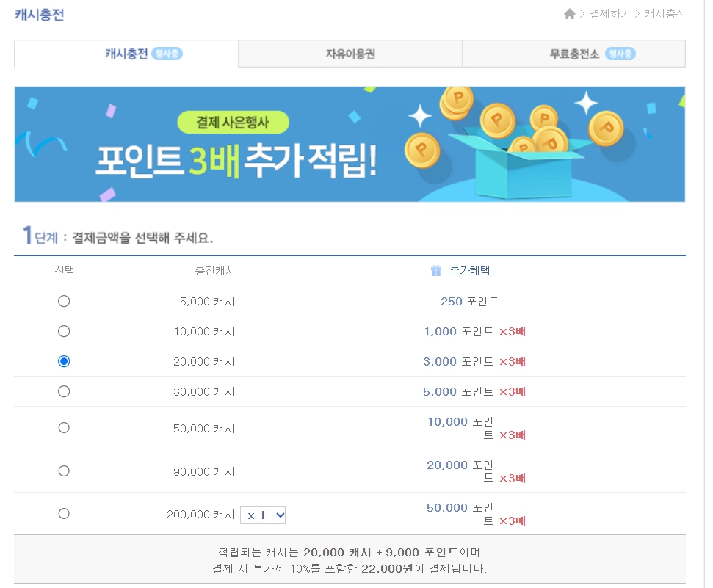713x588 pixels.
Task: Click the selected 20,000 캐시 radio button
Action: coord(64,361)
